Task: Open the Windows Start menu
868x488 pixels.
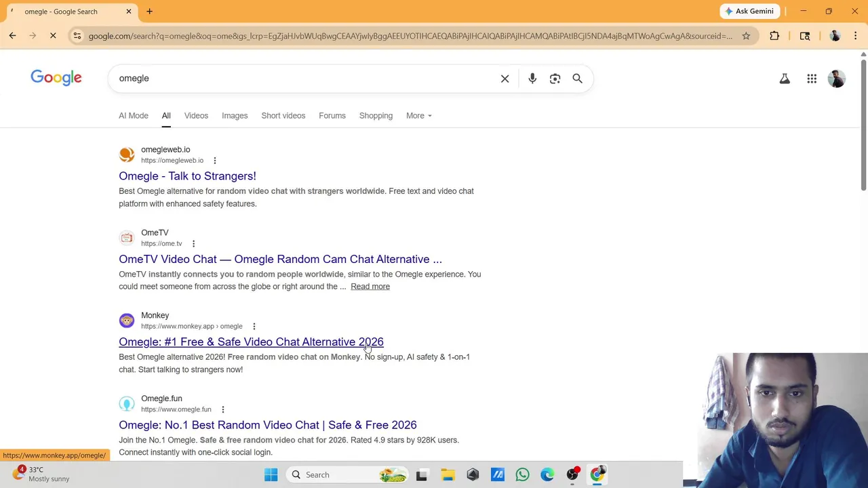Action: (271, 474)
